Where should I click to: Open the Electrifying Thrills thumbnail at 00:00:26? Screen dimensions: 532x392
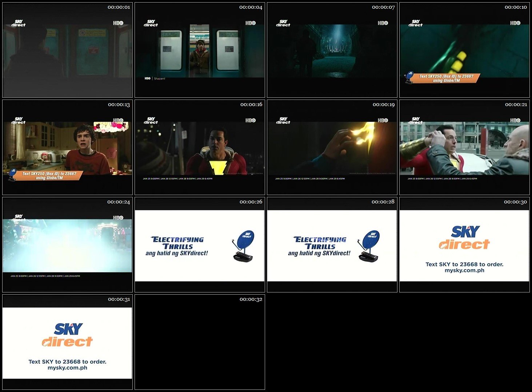(x=200, y=245)
